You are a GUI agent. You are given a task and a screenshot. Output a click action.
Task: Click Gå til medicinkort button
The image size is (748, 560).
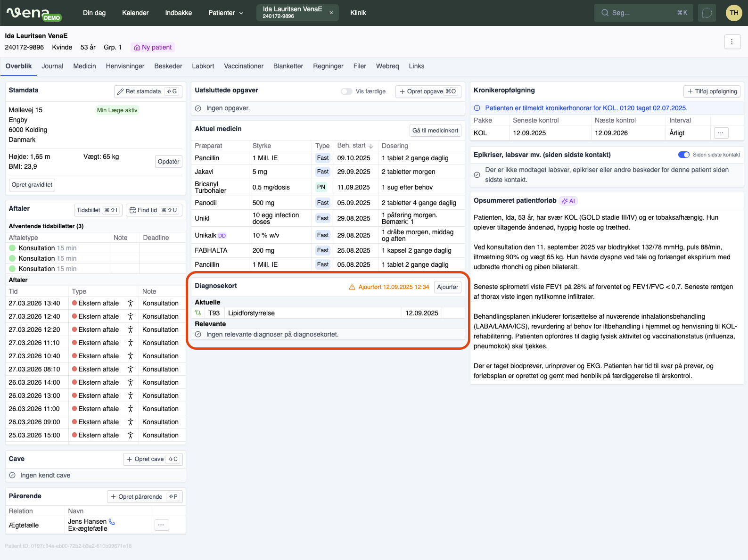[x=435, y=131]
